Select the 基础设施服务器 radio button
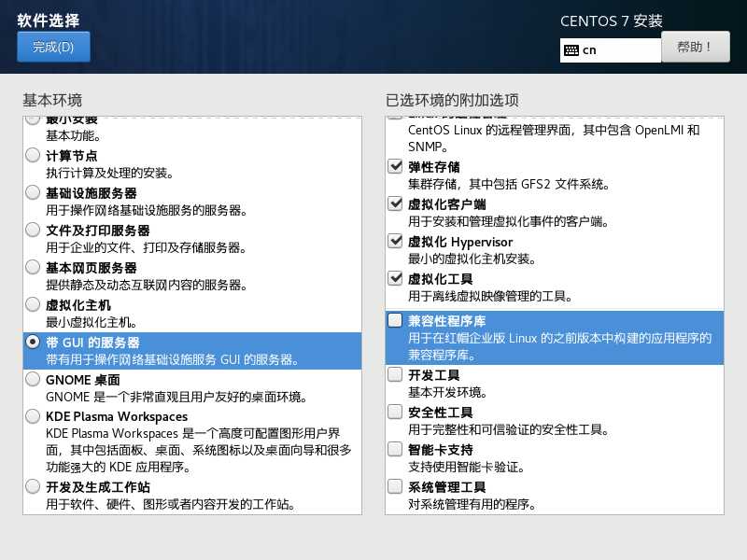Screen dimensions: 747x560 [x=33, y=192]
